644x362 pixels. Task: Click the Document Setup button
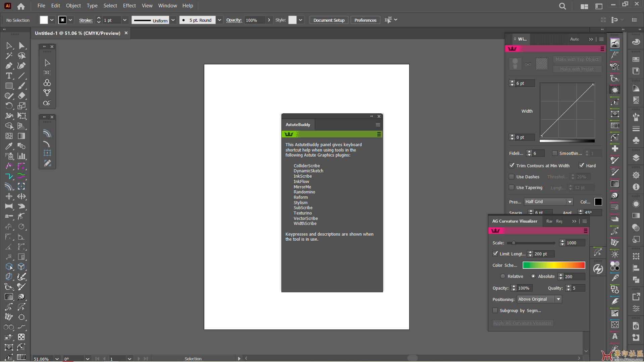(329, 20)
